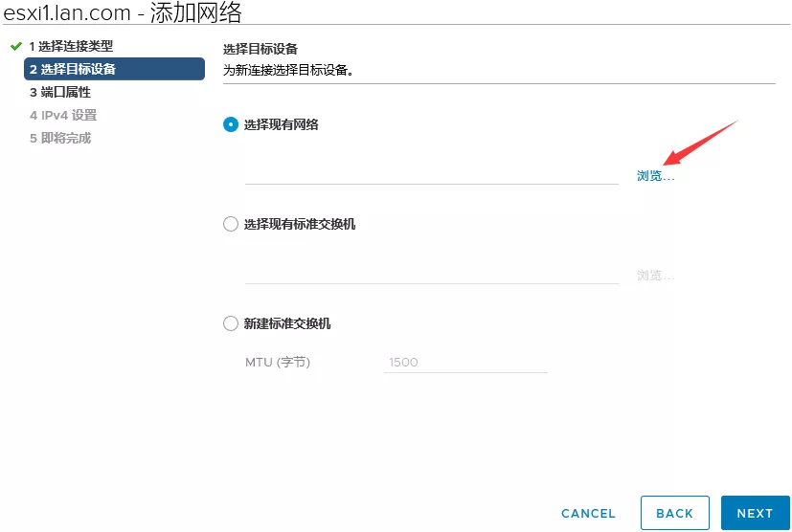Jump to step 4 IPv4 设置
Screen dimensions: 792x532
63,115
